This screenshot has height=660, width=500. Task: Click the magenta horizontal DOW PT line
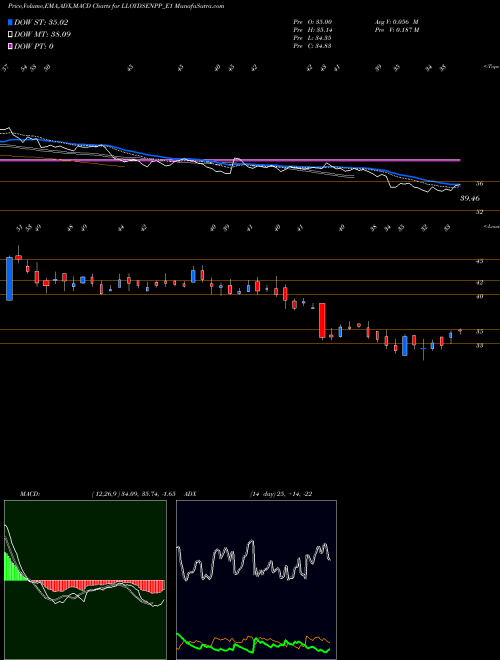point(230,160)
